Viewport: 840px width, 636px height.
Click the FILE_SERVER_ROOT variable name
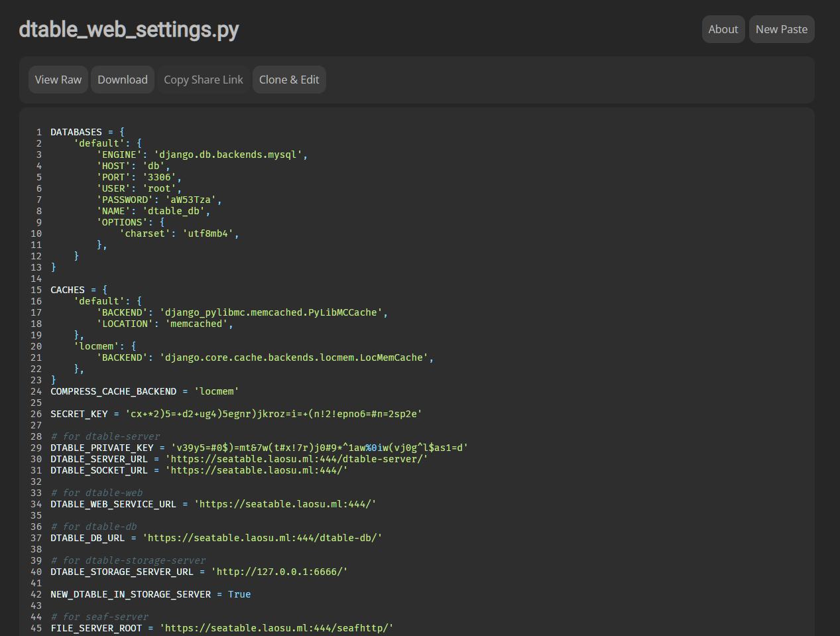point(96,628)
